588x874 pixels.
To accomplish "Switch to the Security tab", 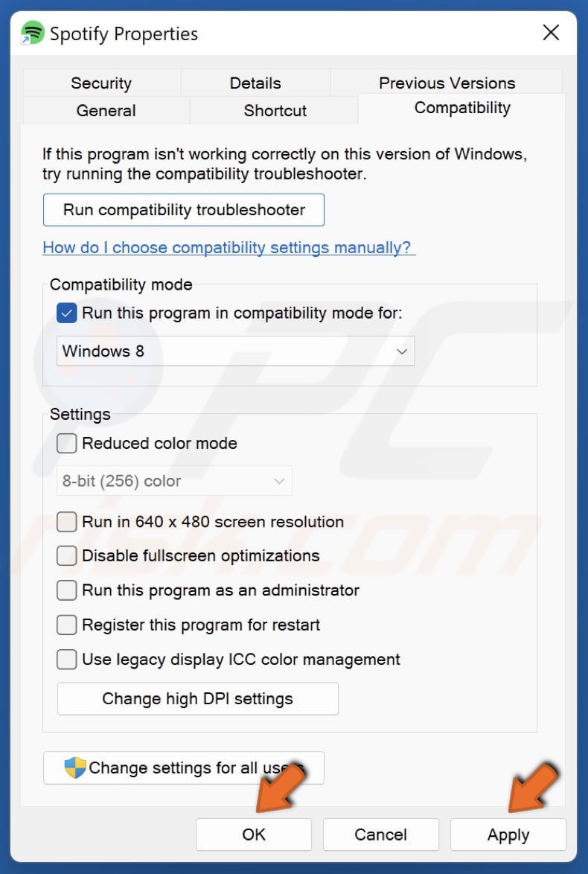I will (x=101, y=83).
